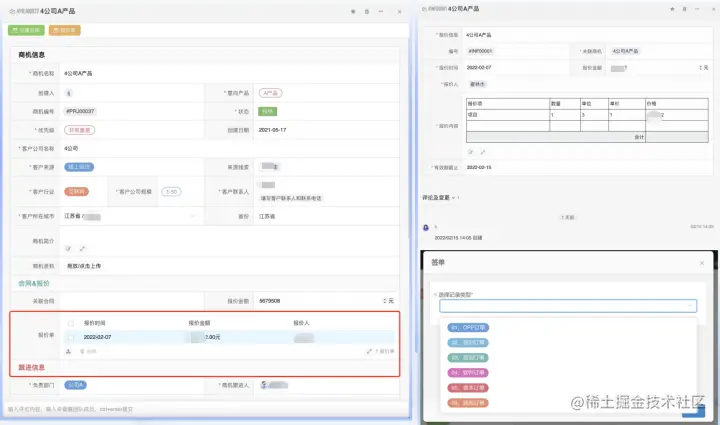Click the edit icon under 商机简介 field
The width and height of the screenshot is (720, 425).
click(x=68, y=248)
